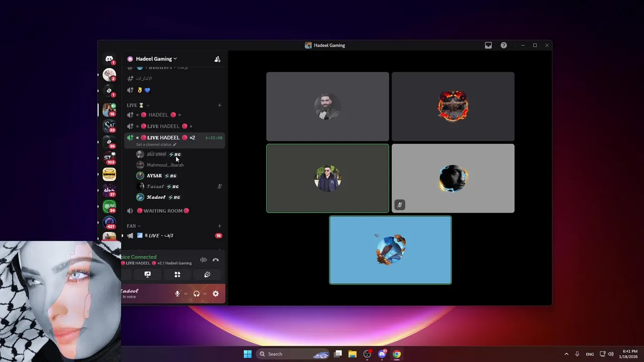
Task: Select the active LIVE HADEEL »2 channel
Action: (x=174, y=140)
